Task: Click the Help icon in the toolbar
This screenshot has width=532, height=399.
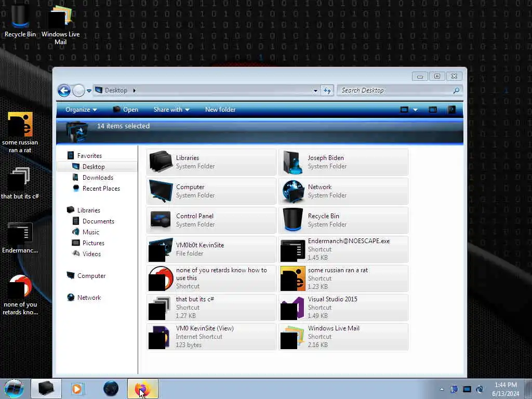Action: pyautogui.click(x=451, y=110)
